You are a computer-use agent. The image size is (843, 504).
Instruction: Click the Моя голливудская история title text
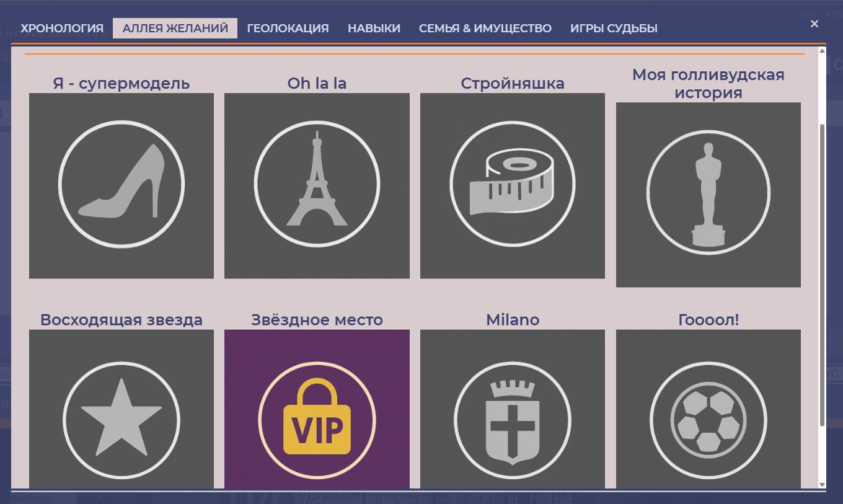click(708, 82)
